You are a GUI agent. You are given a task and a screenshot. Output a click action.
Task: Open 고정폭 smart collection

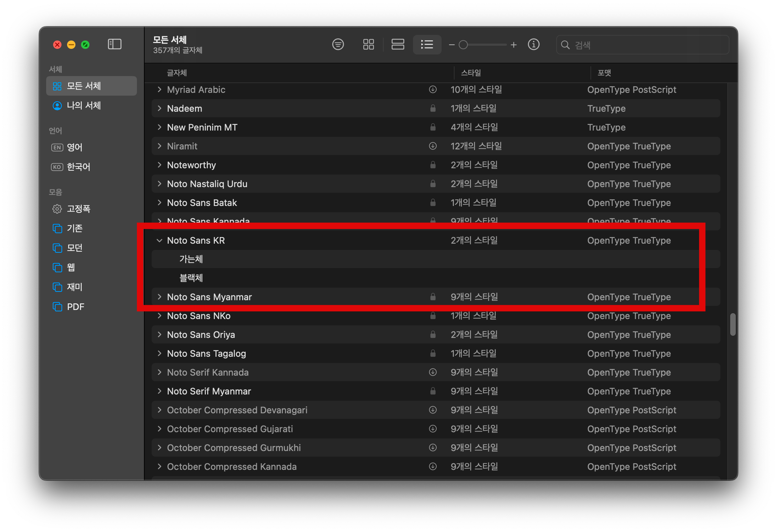(x=92, y=209)
